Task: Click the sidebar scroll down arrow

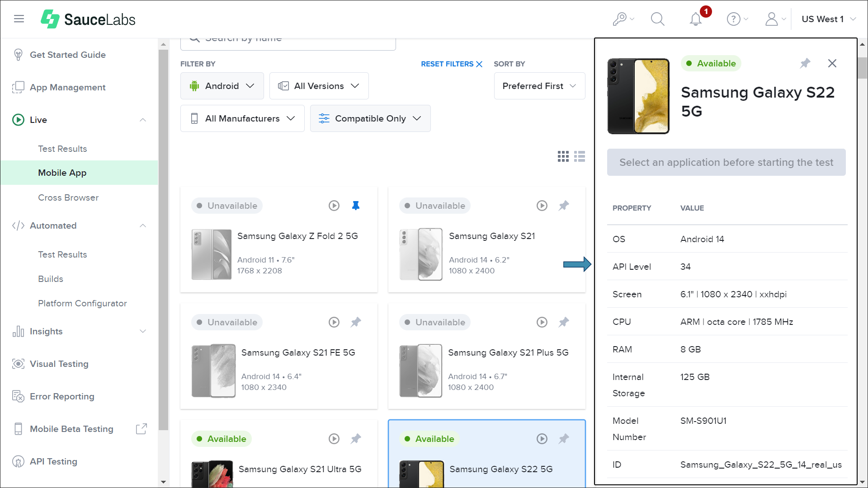Action: coord(163,482)
